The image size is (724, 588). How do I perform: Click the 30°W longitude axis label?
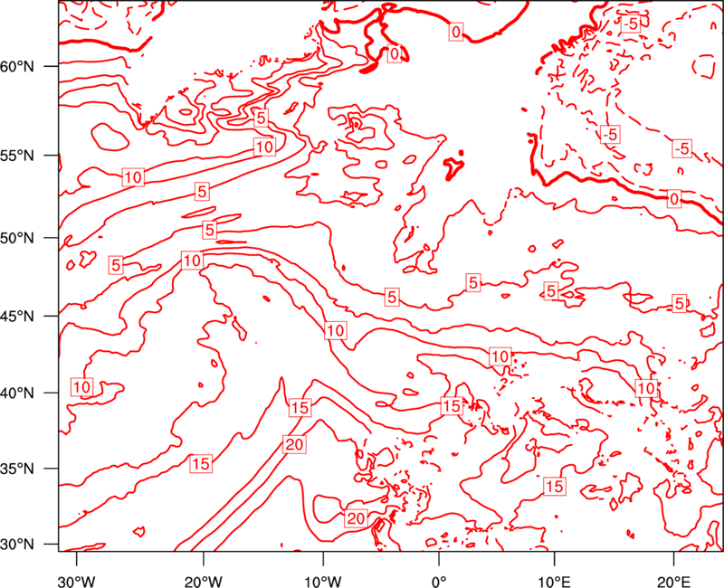(77, 582)
